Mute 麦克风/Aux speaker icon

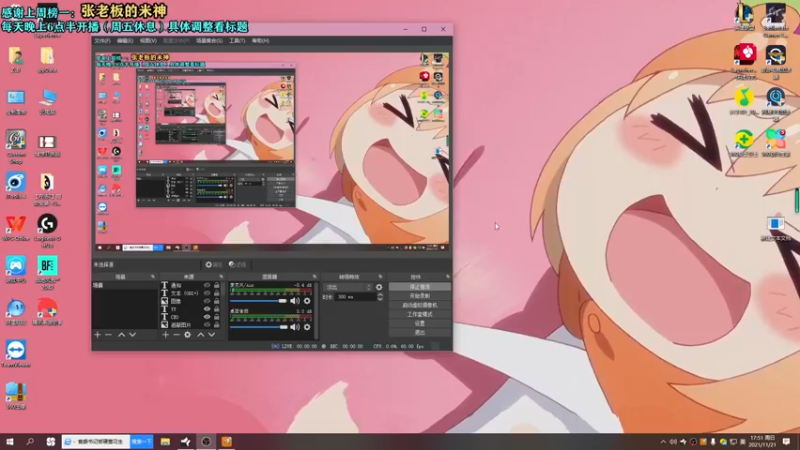click(295, 301)
